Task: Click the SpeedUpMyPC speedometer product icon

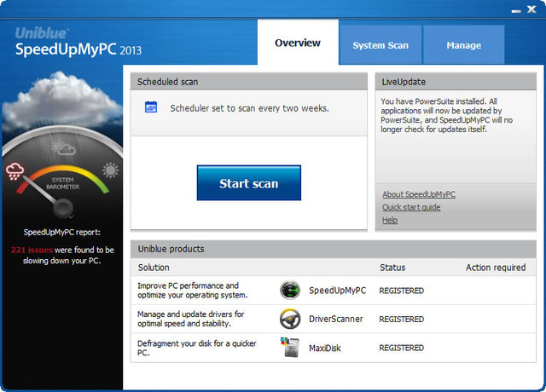Action: (x=290, y=290)
